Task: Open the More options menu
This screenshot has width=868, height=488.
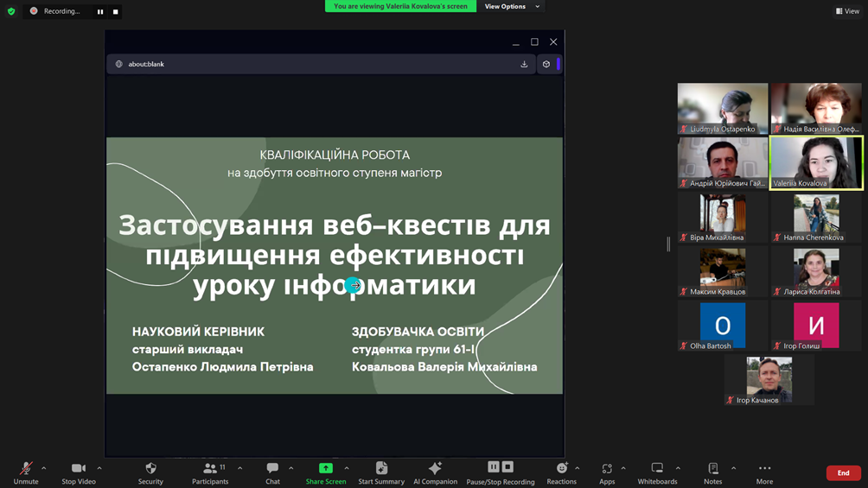Action: point(764,473)
